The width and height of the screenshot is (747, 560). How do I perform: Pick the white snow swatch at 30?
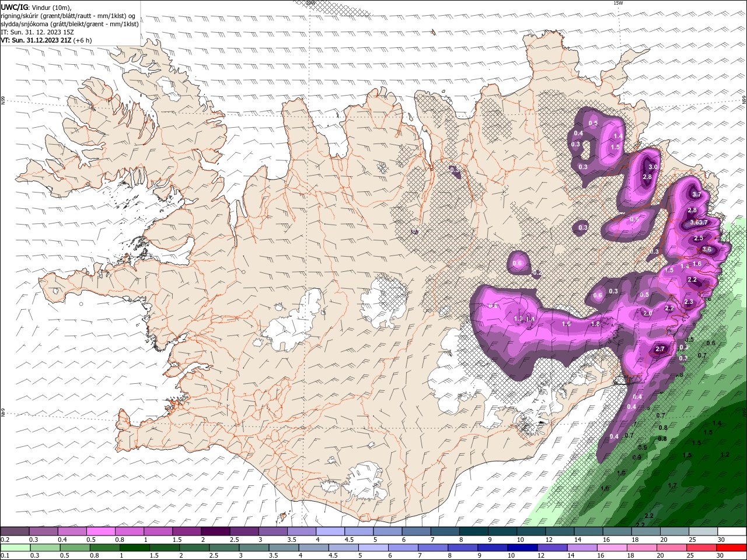(731, 531)
